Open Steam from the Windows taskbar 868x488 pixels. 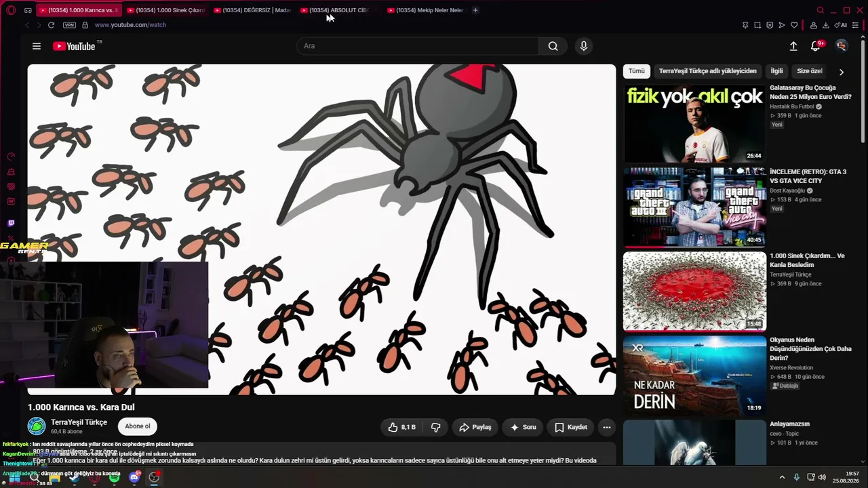pos(75,478)
